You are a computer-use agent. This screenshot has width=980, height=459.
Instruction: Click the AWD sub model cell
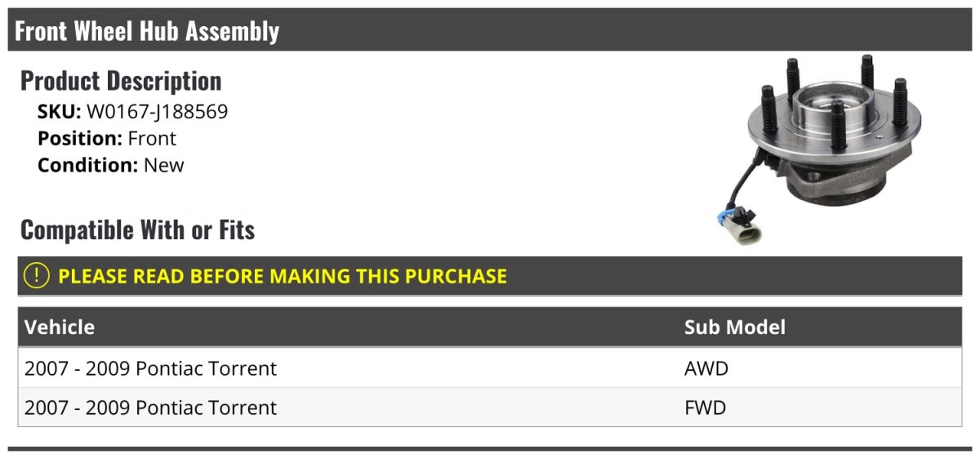tap(706, 368)
